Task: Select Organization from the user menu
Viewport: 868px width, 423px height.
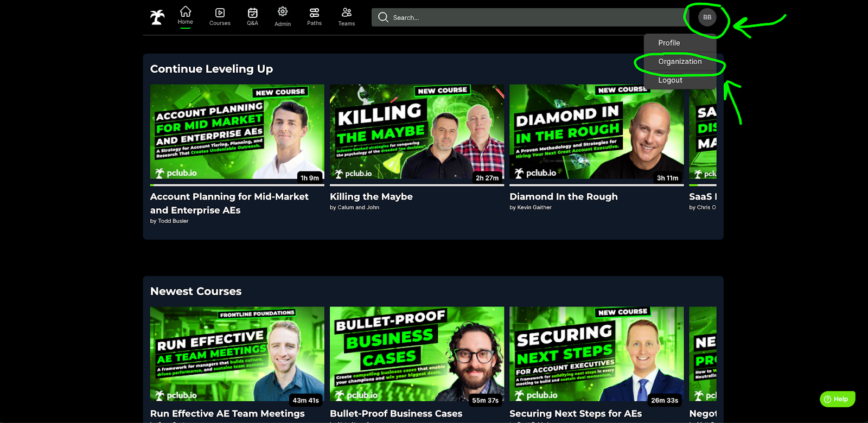Action: coord(680,61)
